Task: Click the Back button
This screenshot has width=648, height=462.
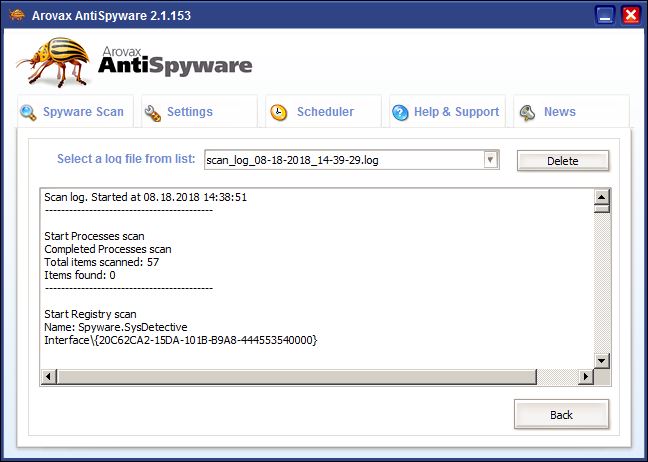Action: [562, 414]
